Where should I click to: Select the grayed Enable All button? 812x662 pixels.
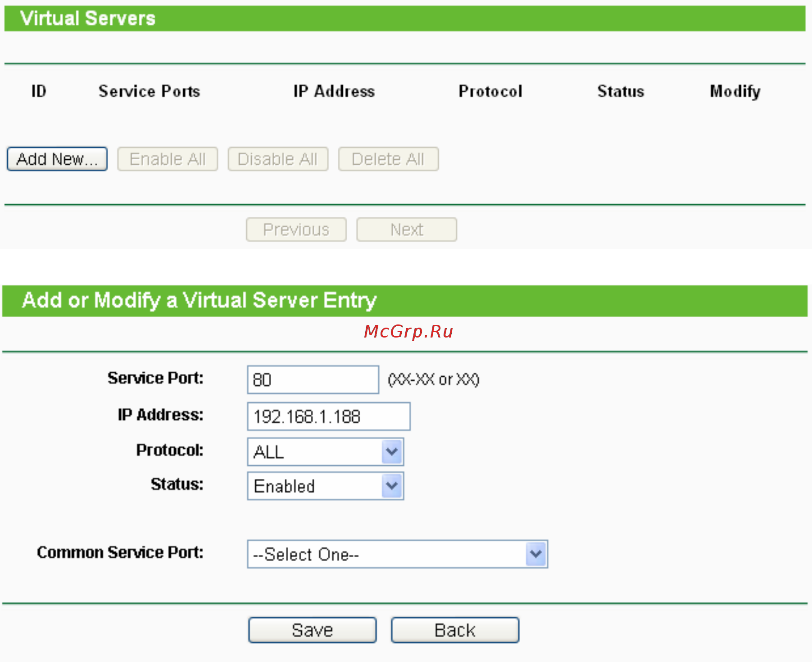click(x=168, y=159)
